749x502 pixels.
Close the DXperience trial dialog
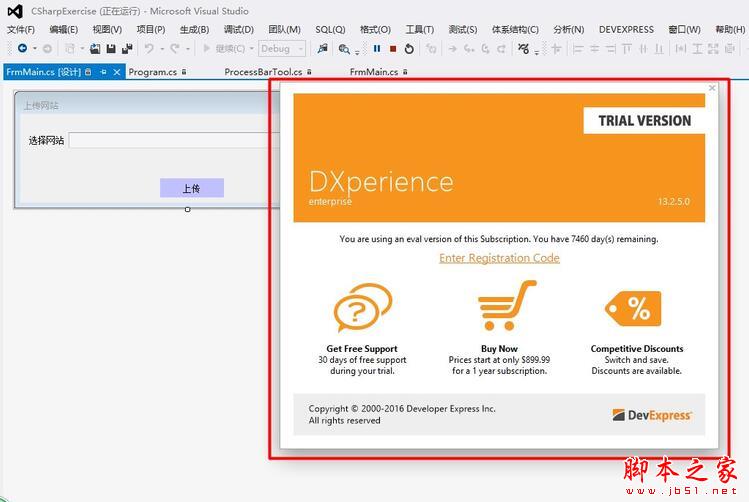(712, 88)
